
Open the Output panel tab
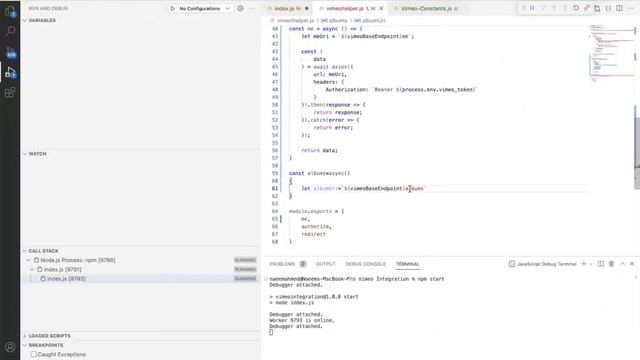[326, 264]
